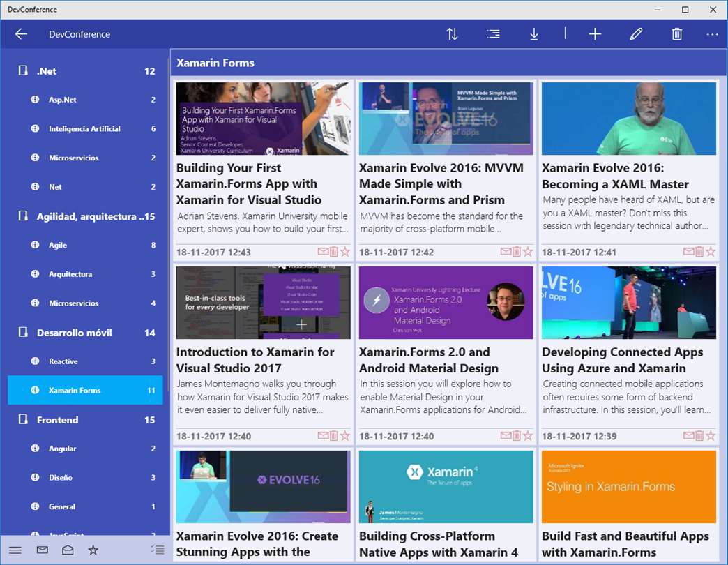
Task: Open 'Best-in-class tools' Introduction to Xamarin thumbnail
Action: 264,302
